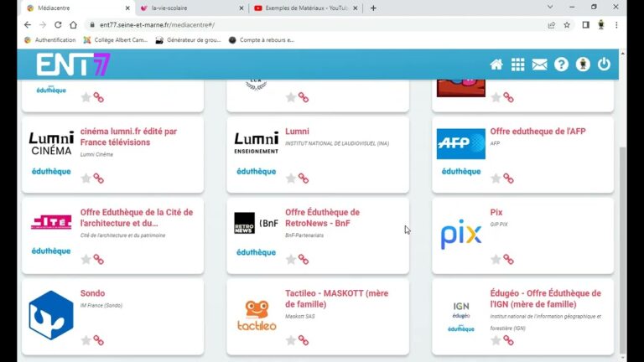
Task: Open the Collège Albert Cam... bookmark
Action: 116,40
